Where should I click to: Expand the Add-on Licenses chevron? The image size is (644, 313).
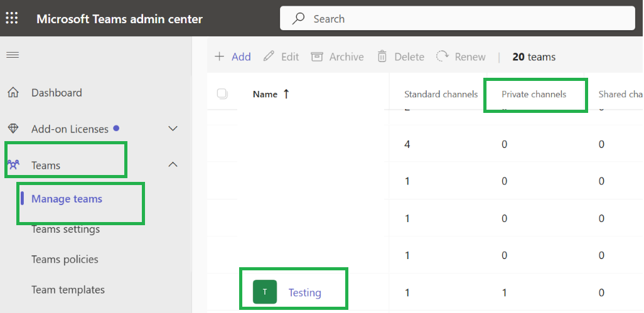(x=173, y=129)
